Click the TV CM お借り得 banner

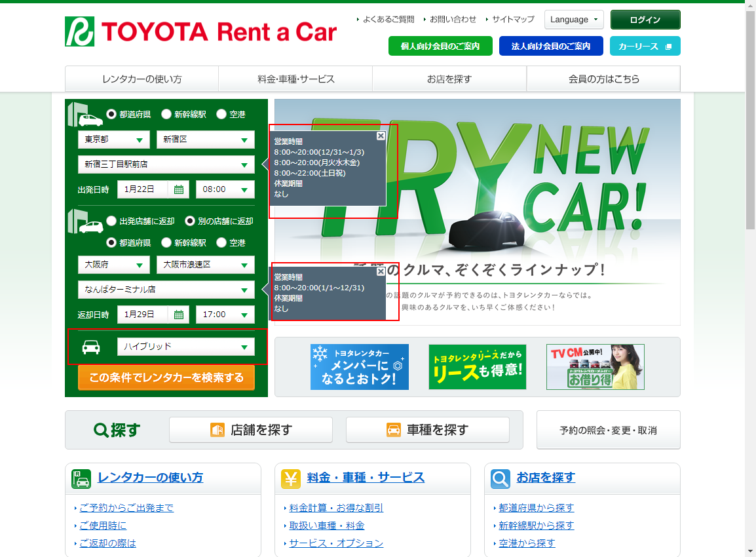pos(595,367)
